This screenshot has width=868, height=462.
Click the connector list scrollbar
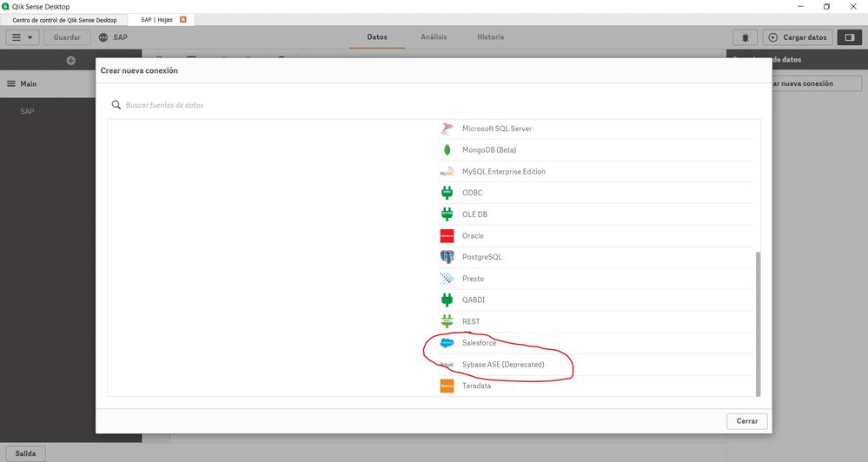(758, 324)
